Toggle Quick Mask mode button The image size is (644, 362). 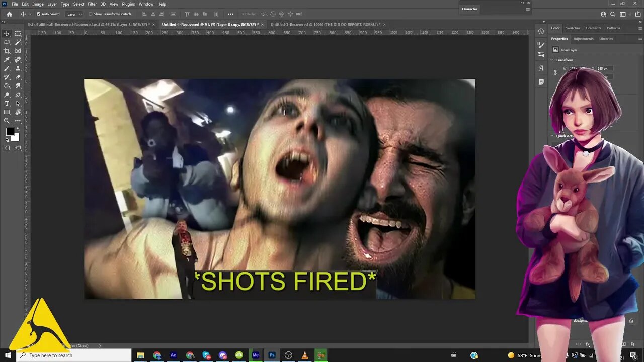(x=7, y=148)
